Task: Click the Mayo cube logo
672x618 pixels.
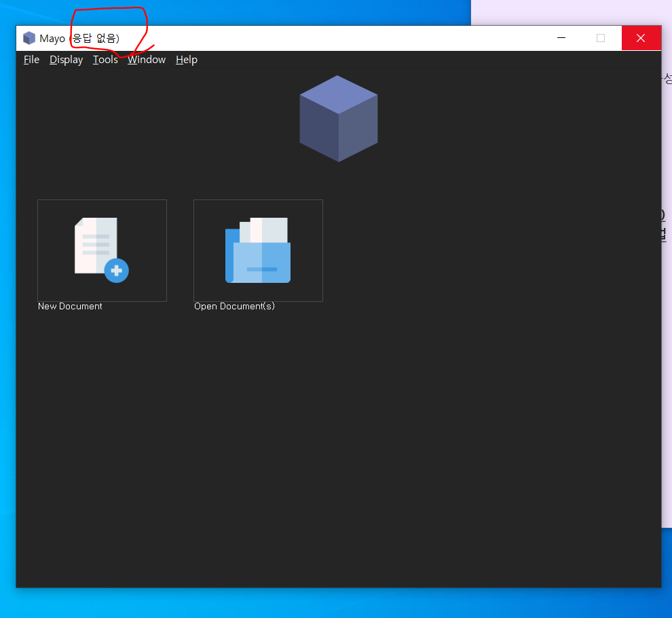Action: click(x=338, y=119)
